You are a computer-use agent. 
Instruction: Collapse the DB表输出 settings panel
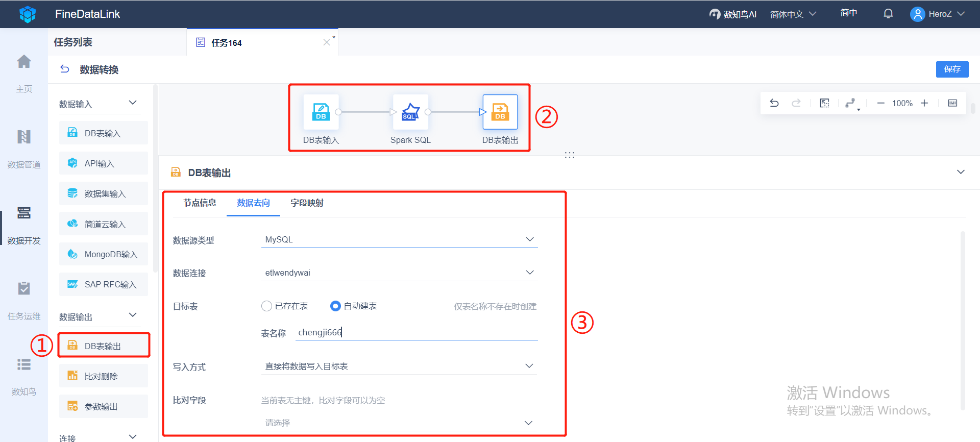961,172
